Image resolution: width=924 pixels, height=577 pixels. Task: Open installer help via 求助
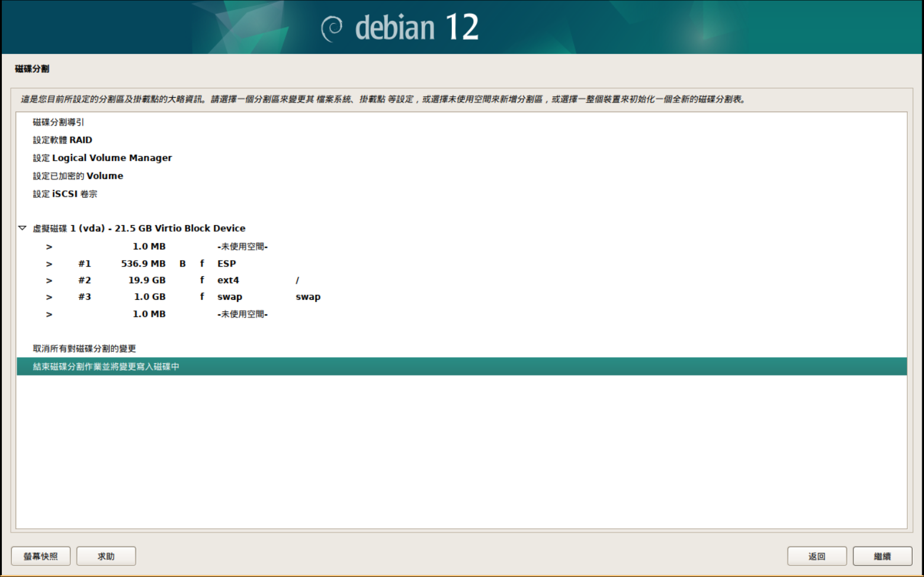tap(106, 556)
